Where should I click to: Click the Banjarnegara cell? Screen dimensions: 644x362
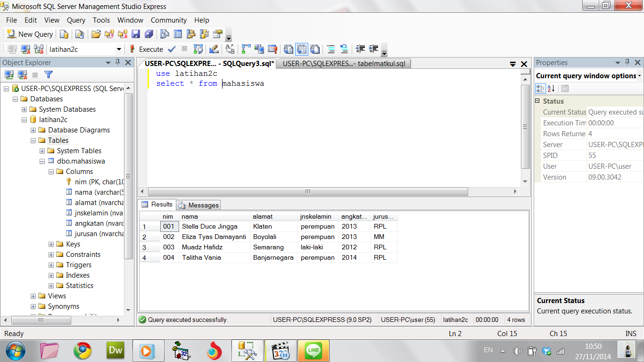273,257
